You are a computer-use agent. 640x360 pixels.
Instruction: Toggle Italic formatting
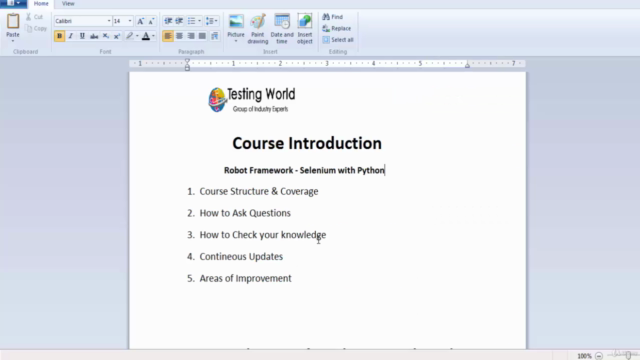71,36
